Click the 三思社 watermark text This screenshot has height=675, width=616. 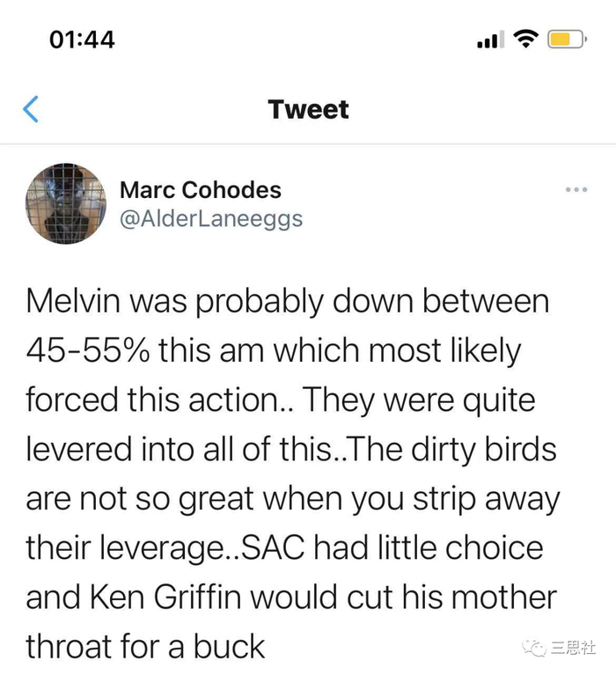click(574, 649)
